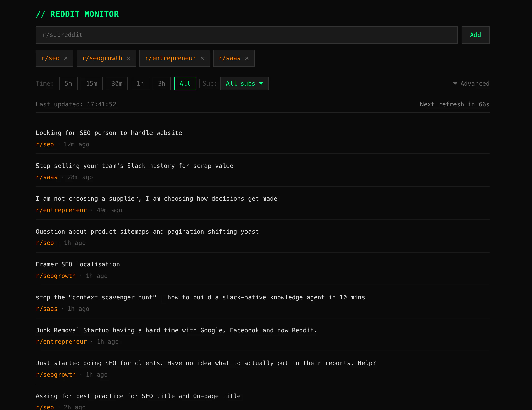The image size is (532, 410).
Task: Click the Add button
Action: [x=475, y=35]
